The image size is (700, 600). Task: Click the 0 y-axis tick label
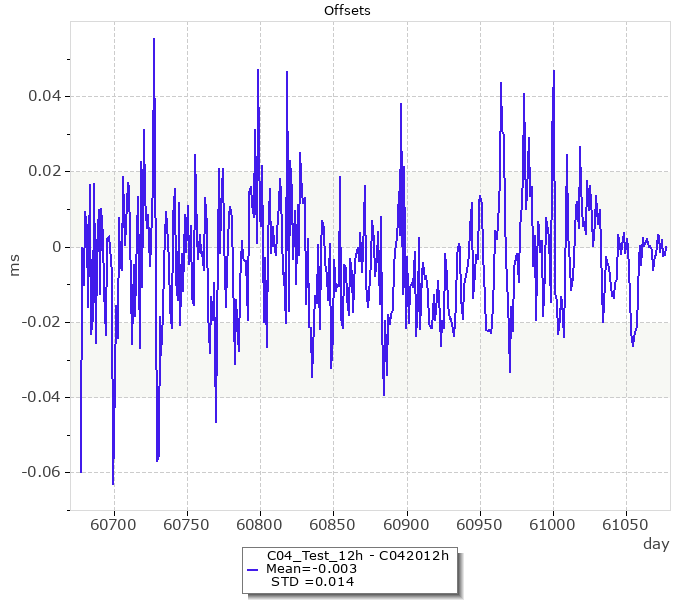55,247
